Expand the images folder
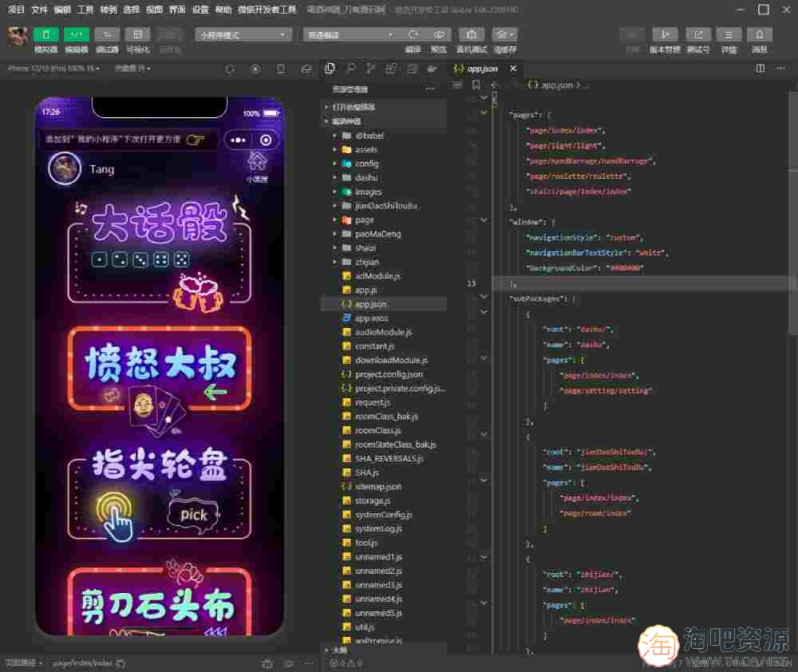798x672 pixels. pyautogui.click(x=368, y=192)
